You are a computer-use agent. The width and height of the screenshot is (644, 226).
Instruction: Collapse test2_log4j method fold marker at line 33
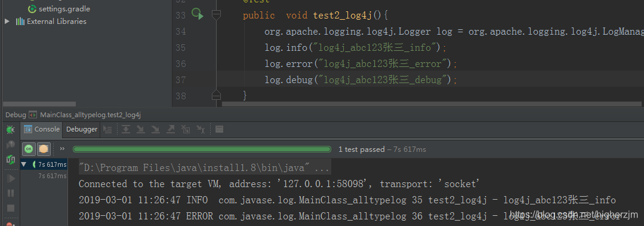click(217, 15)
